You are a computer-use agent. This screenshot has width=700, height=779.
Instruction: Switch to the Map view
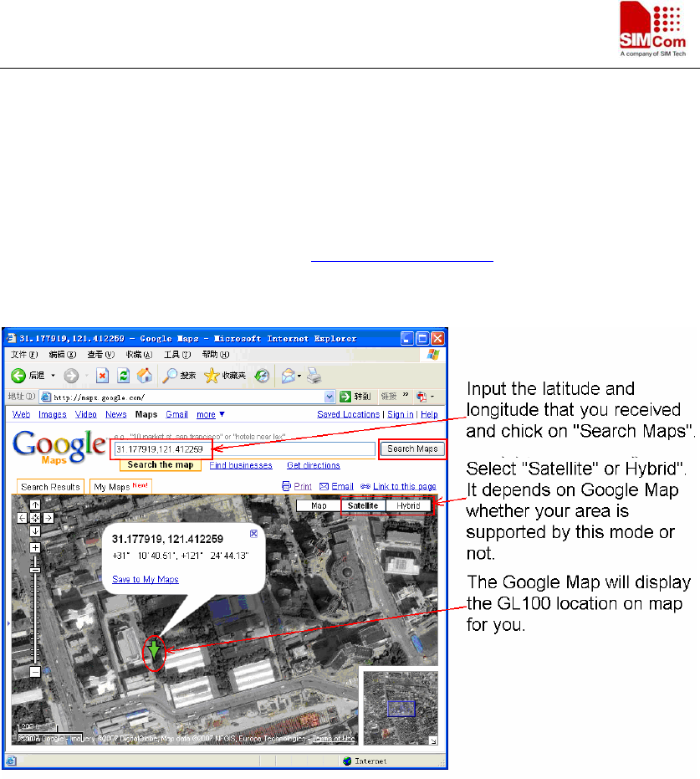319,505
